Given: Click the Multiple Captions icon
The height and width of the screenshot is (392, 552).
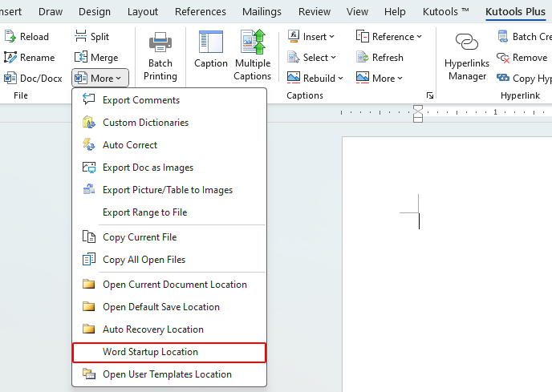Looking at the screenshot, I should [x=253, y=43].
